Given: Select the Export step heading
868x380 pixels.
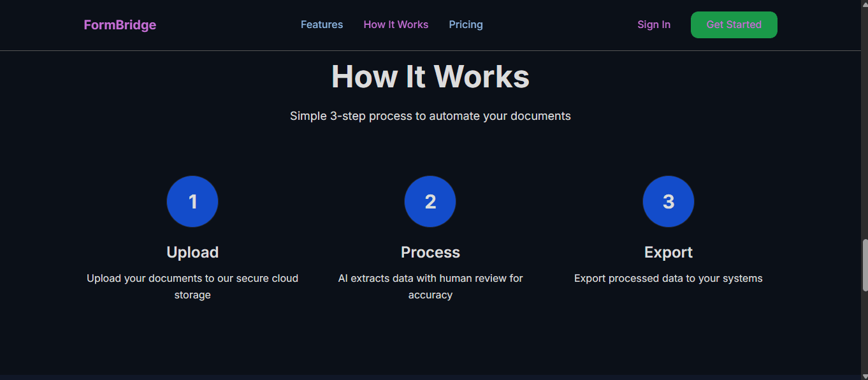Looking at the screenshot, I should click(669, 252).
